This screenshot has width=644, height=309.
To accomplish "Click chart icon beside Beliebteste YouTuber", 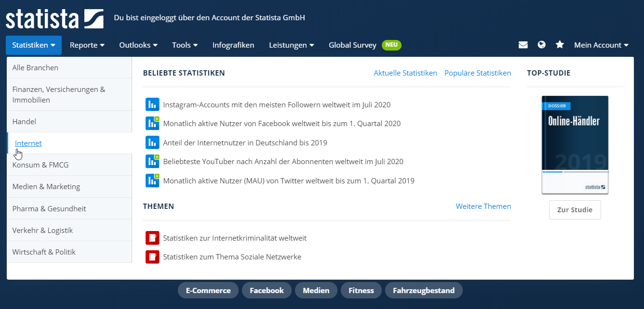I will point(152,161).
